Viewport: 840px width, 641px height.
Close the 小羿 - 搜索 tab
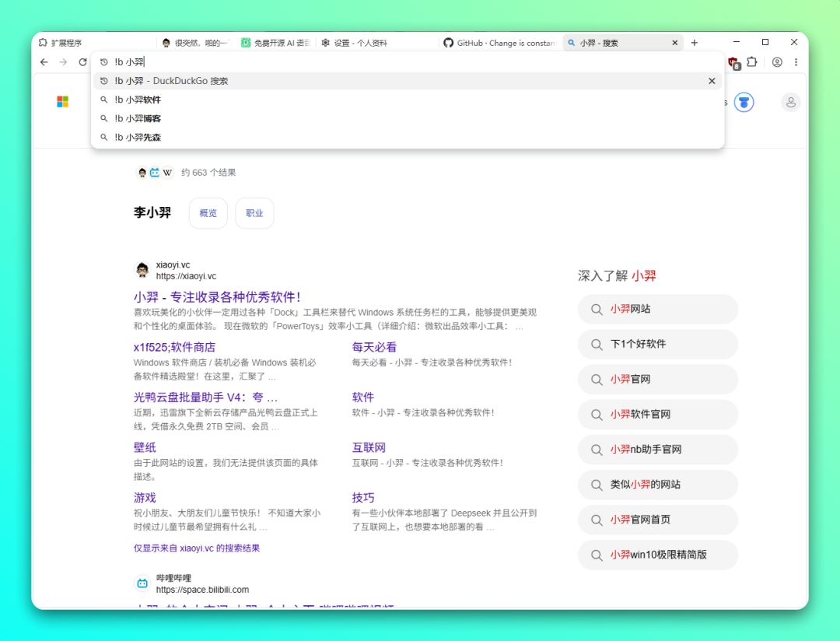(674, 43)
